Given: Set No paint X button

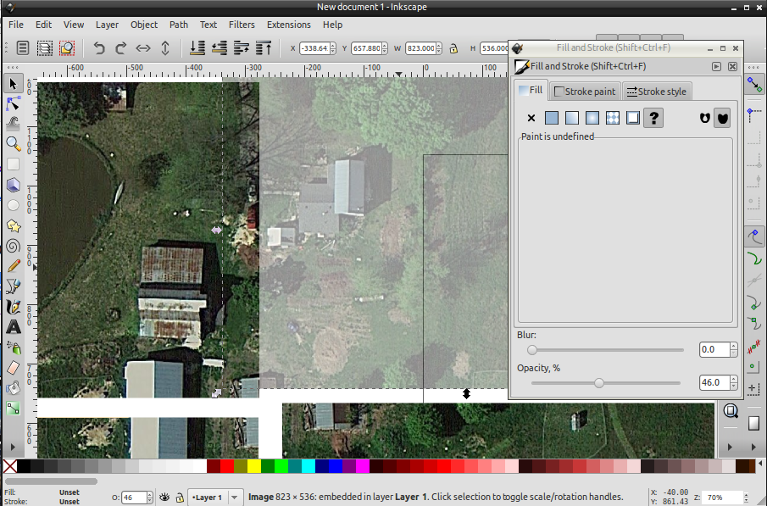Looking at the screenshot, I should click(531, 118).
